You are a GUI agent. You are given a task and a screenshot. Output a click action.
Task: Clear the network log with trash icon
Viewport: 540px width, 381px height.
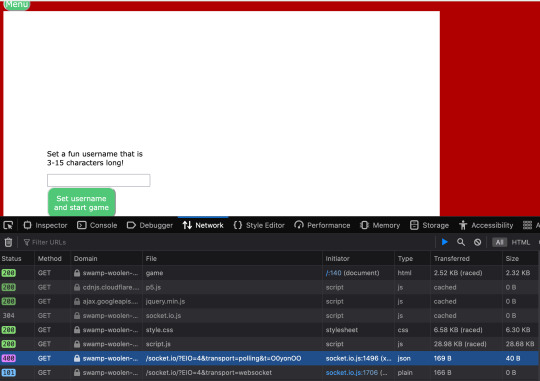point(8,243)
